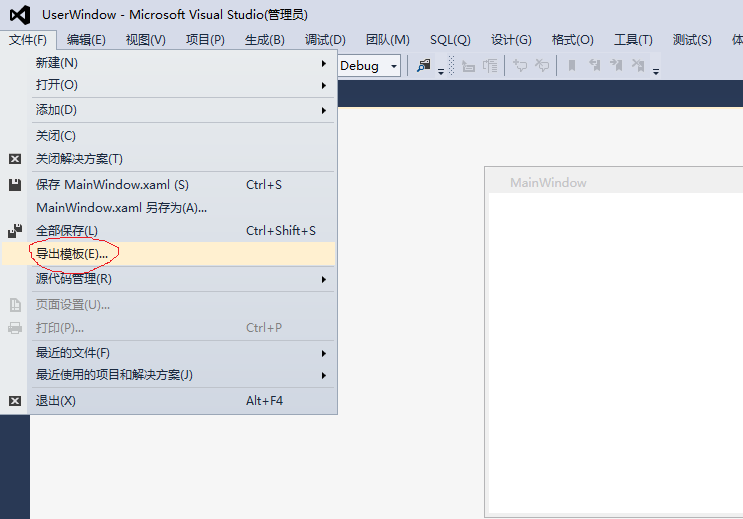Viewport: 743px width, 519px height.
Task: Select 打印(P)... menu entry
Action: 169,328
